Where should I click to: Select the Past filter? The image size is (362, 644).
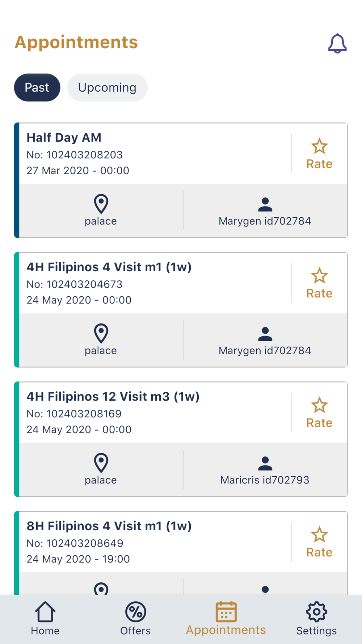[x=37, y=88]
